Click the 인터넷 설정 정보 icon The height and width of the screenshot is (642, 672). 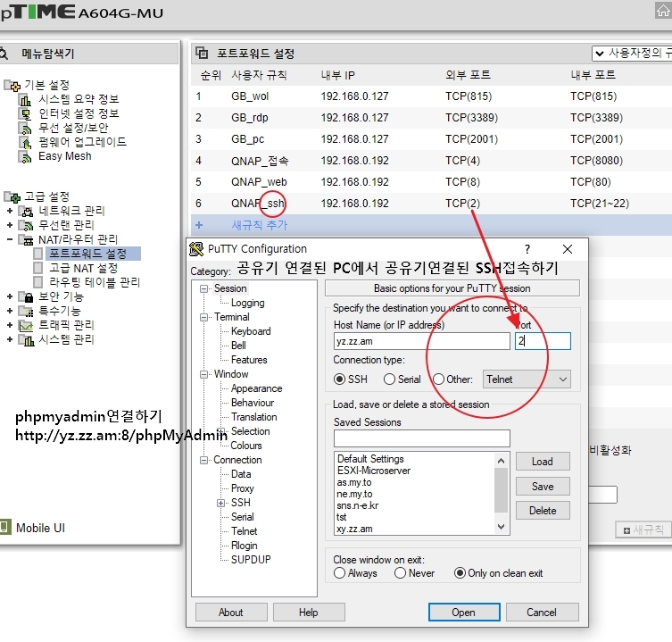(x=25, y=113)
